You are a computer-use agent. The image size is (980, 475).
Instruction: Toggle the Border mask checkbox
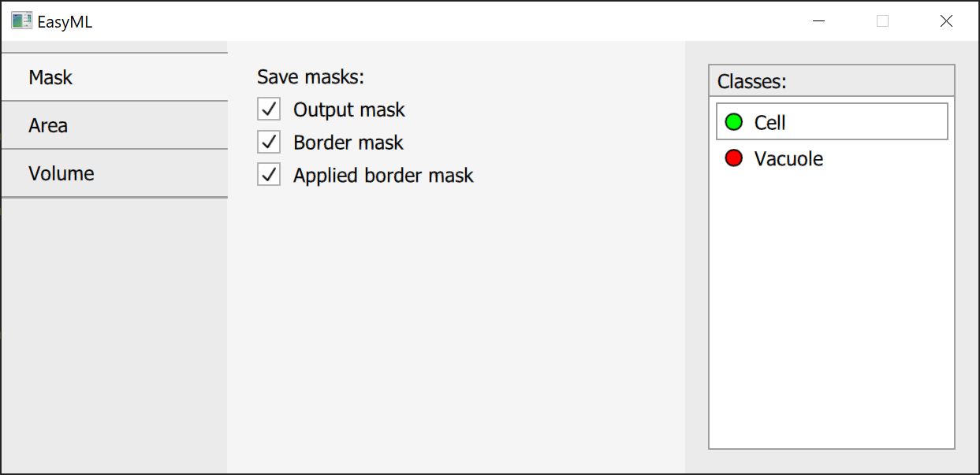tap(270, 143)
